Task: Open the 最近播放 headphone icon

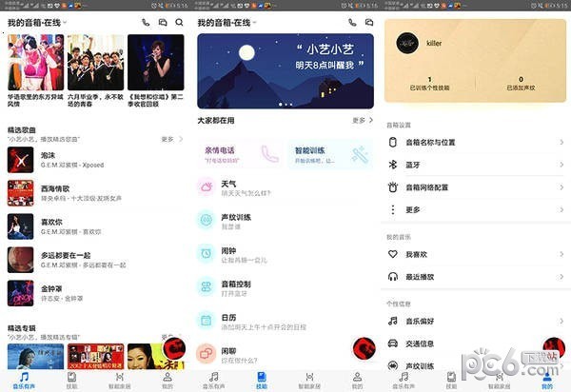Action: click(x=392, y=277)
